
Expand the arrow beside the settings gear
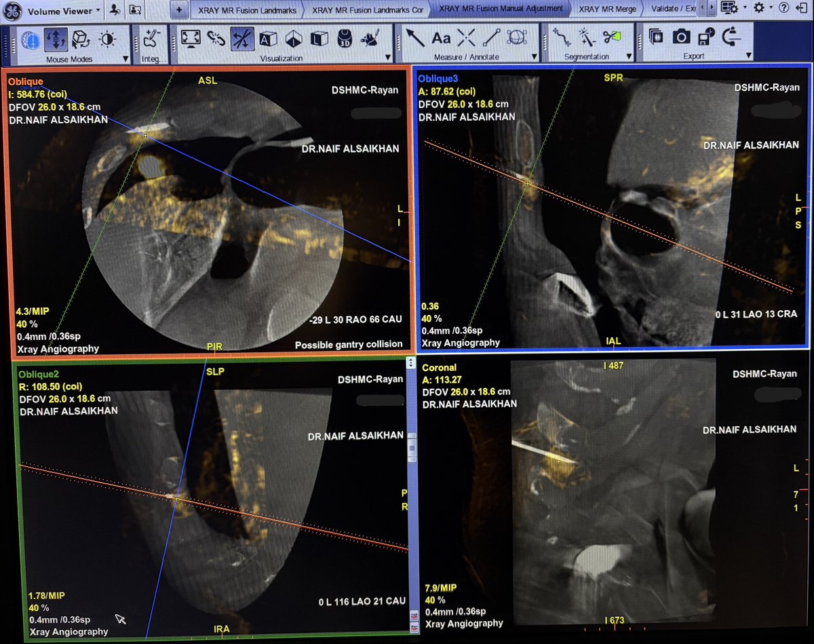771,8
